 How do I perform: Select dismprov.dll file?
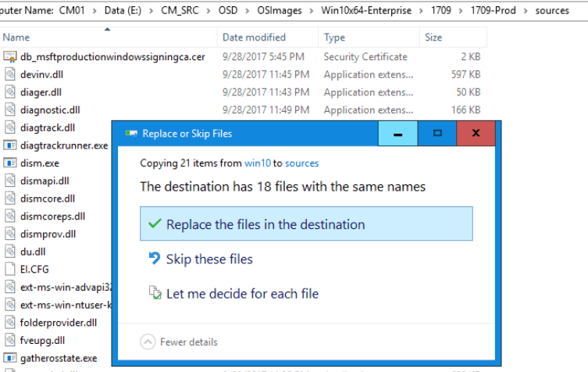pyautogui.click(x=48, y=234)
